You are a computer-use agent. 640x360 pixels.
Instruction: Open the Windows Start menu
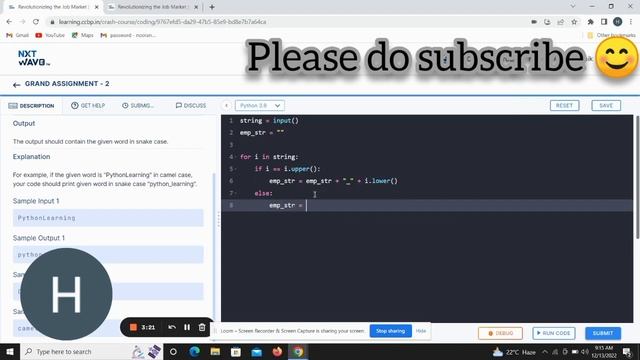coord(10,351)
